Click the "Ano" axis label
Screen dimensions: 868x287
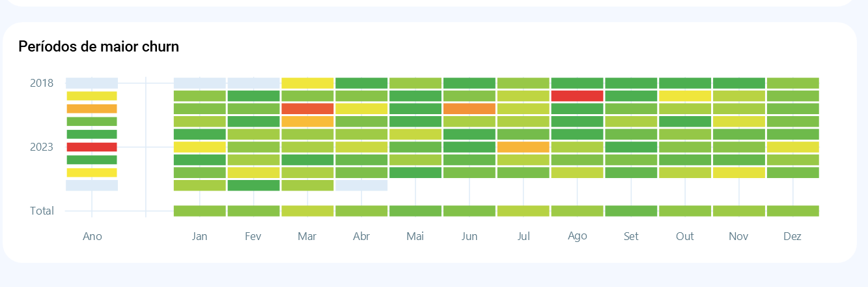click(92, 236)
